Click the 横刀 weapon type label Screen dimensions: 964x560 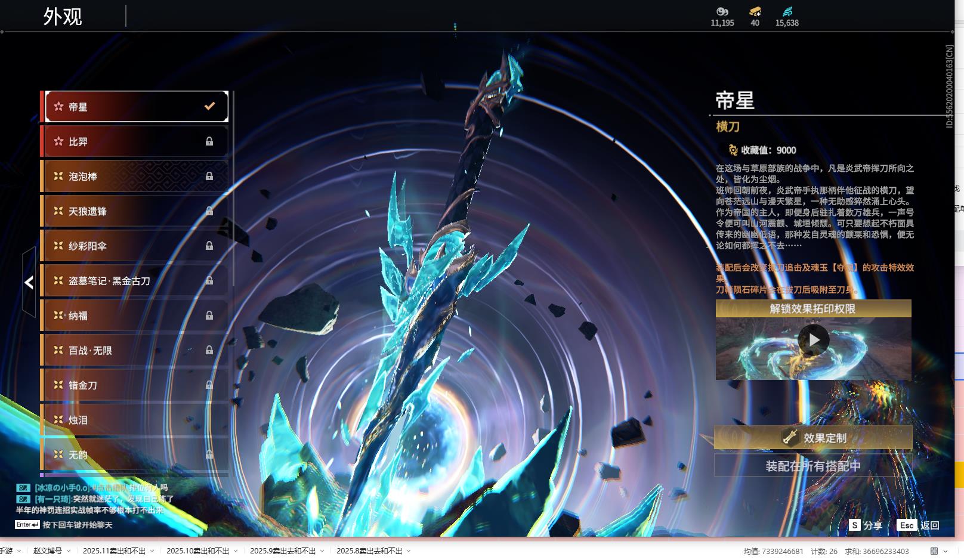tap(728, 126)
